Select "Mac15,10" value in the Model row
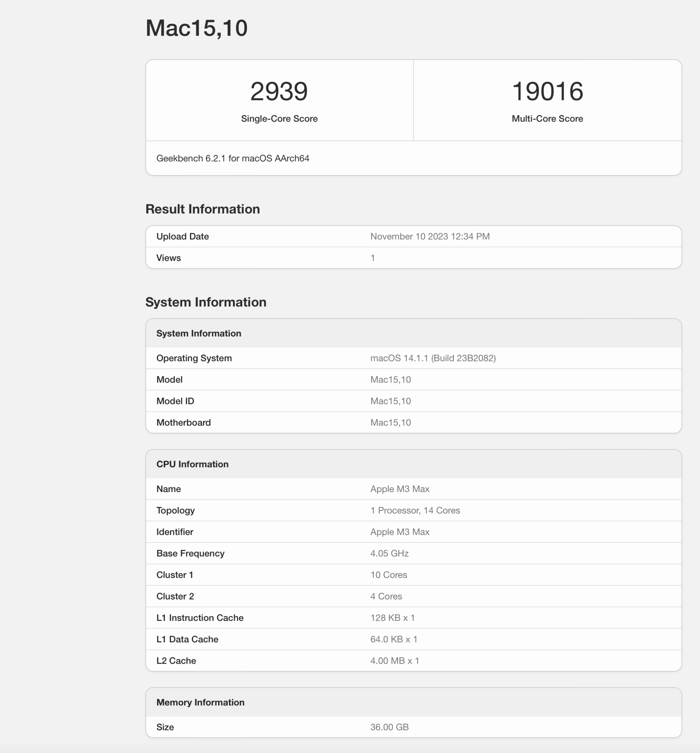The width and height of the screenshot is (700, 753). [x=391, y=380]
